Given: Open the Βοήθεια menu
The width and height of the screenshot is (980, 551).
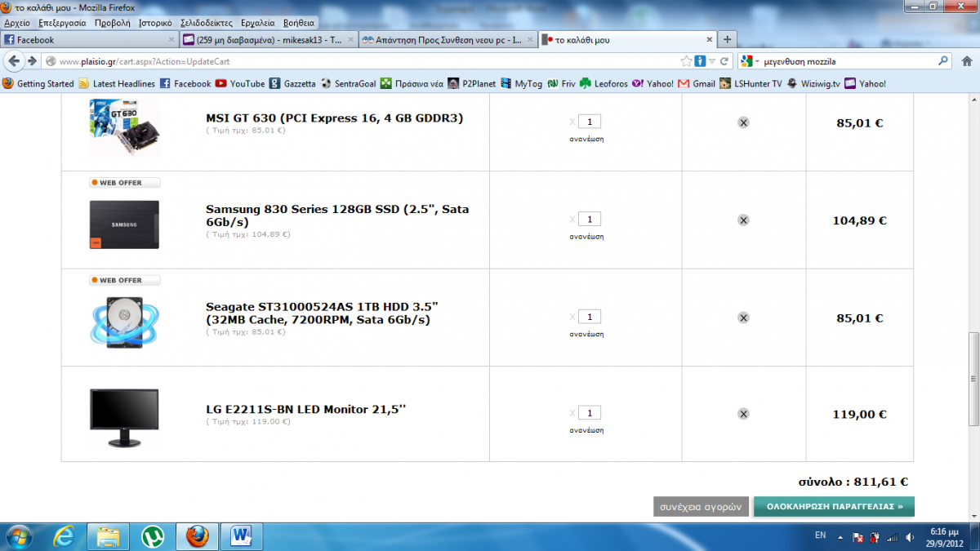Looking at the screenshot, I should [298, 23].
